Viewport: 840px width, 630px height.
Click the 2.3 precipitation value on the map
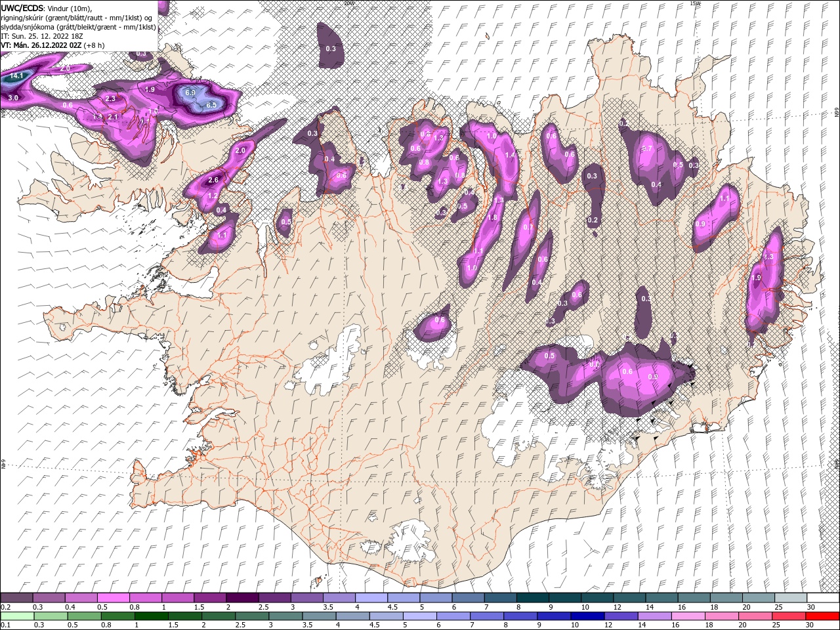point(110,98)
